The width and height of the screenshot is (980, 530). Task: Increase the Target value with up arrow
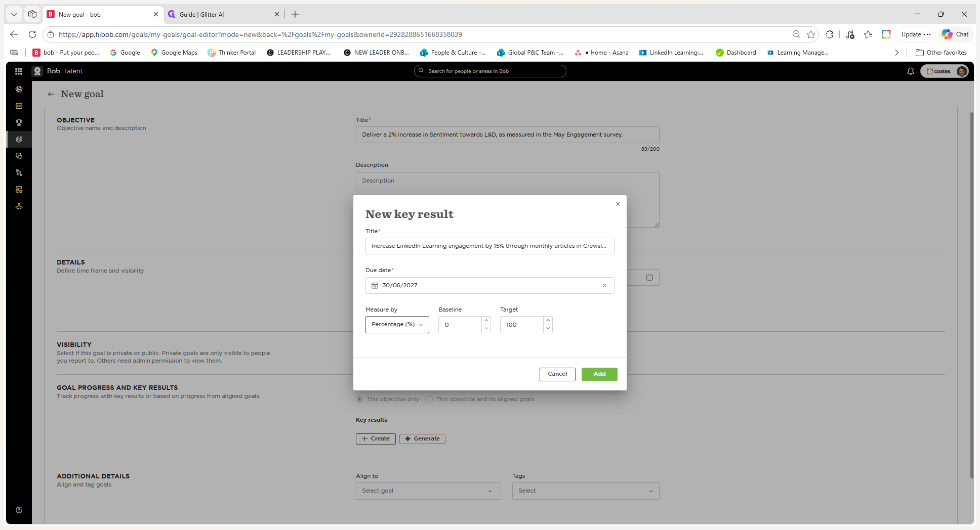click(x=548, y=321)
